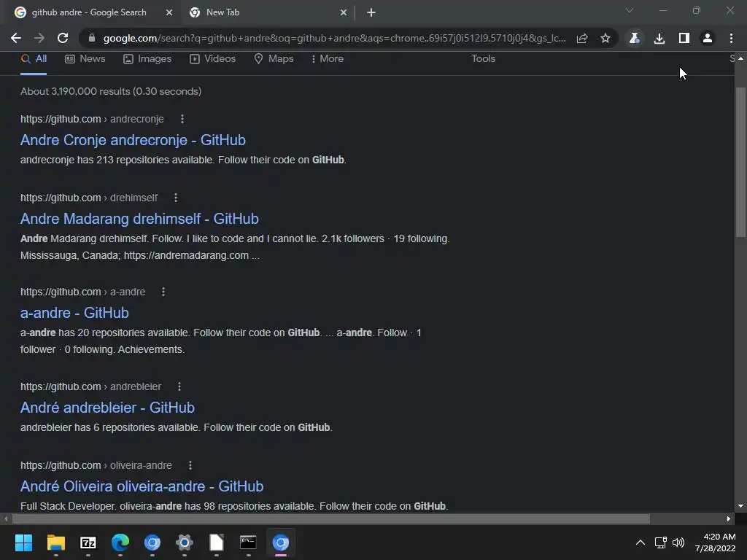Click the horizontal scrollbar thumb

[x=331, y=518]
